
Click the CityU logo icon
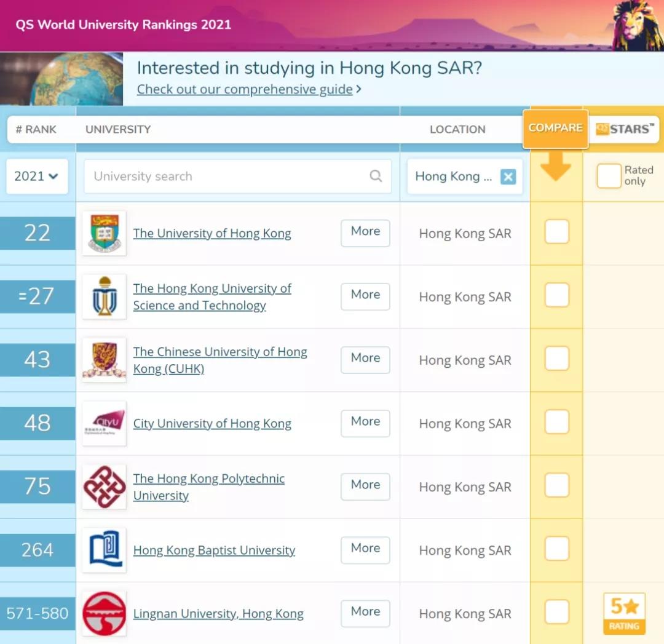(104, 423)
